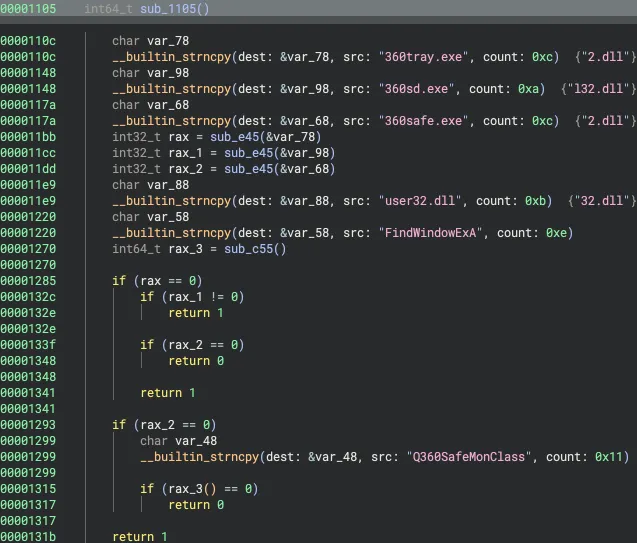Click "return 1" on line 0000132e
Image resolution: width=637 pixels, height=543 pixels.
point(196,313)
